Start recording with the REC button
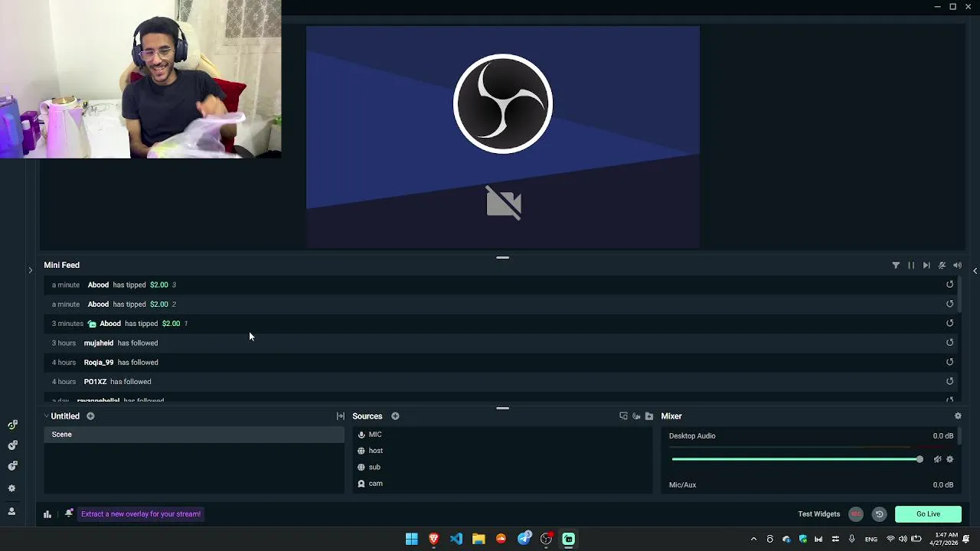 [856, 514]
